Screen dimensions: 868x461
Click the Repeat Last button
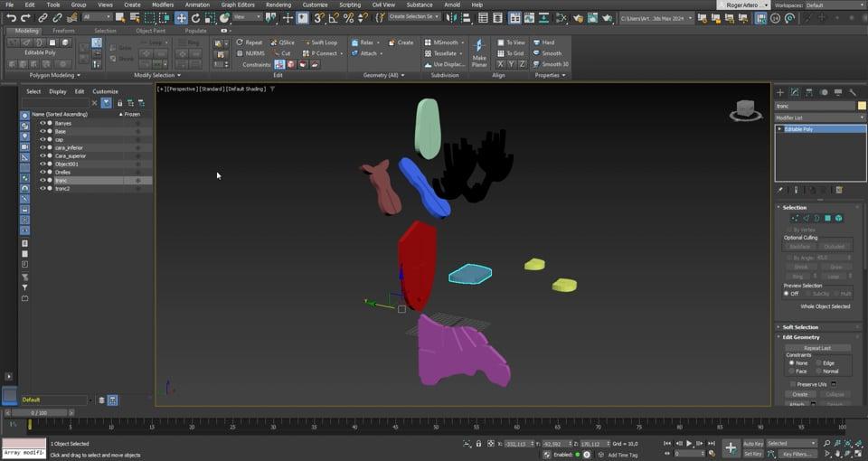(x=817, y=348)
